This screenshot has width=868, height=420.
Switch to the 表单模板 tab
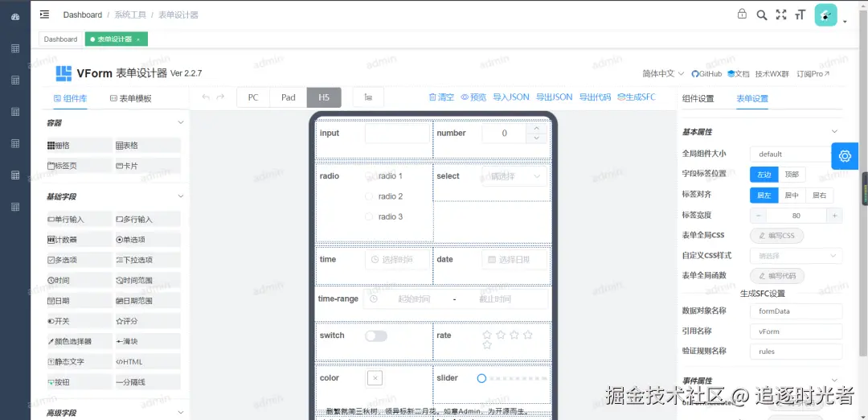pos(131,99)
